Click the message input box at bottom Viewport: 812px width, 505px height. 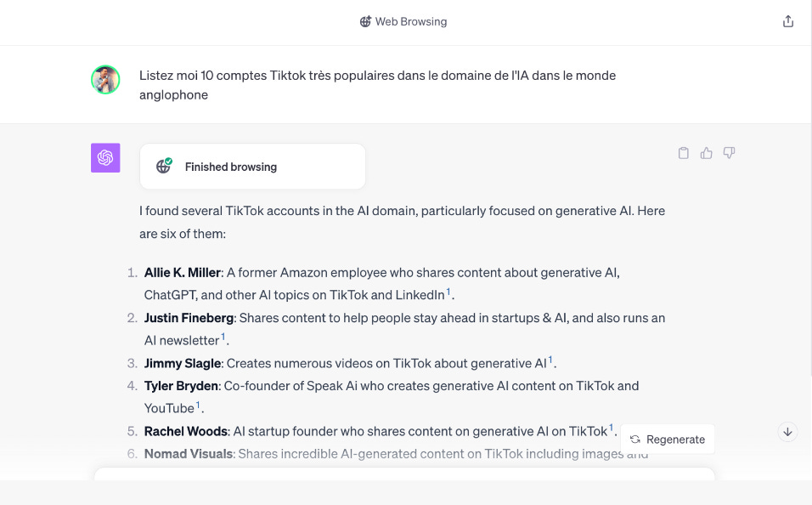pyautogui.click(x=404, y=474)
